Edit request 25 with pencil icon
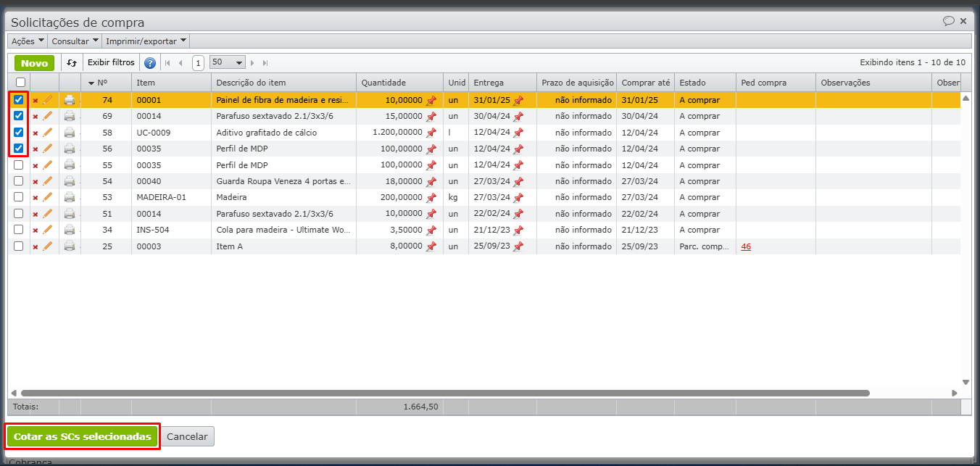The image size is (980, 466). tap(48, 246)
